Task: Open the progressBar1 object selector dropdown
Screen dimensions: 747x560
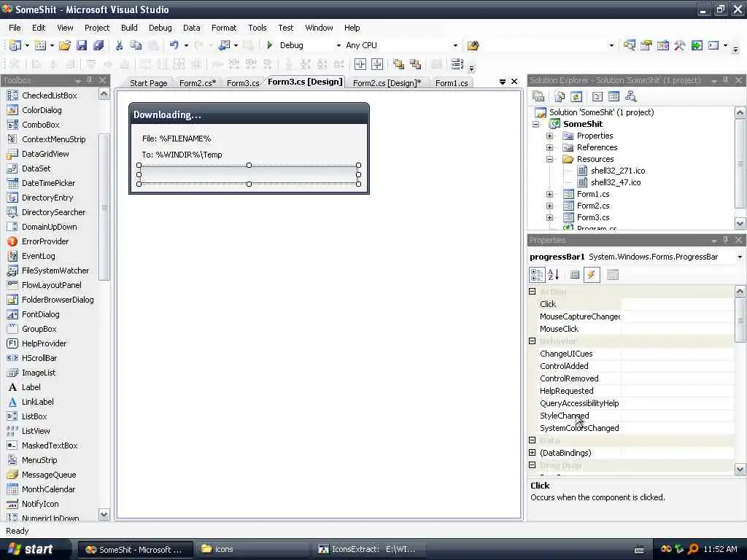Action: coord(740,257)
